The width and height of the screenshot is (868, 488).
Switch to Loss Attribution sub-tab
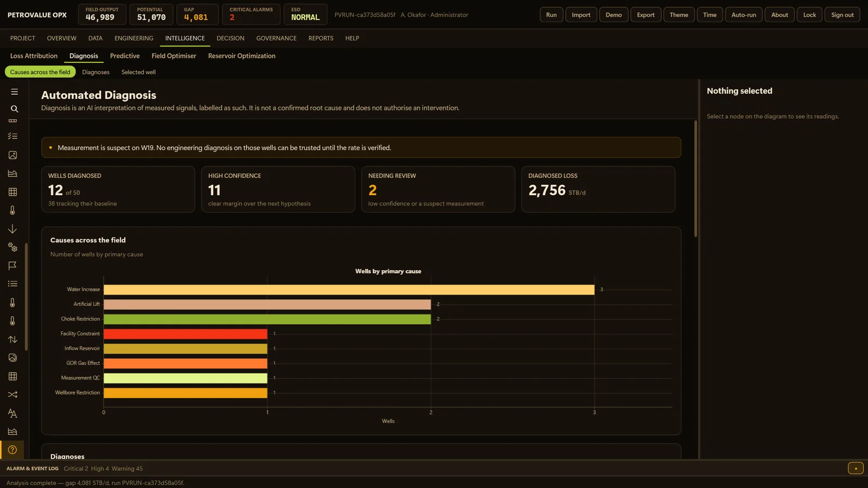point(34,56)
